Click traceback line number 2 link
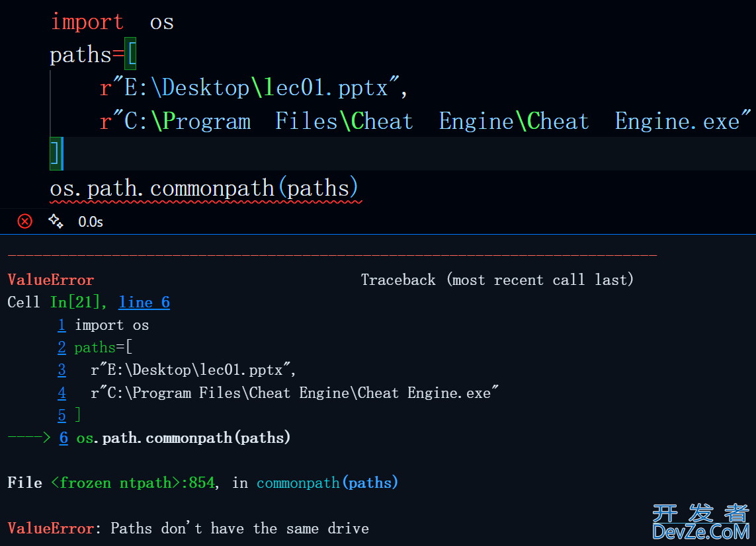Screen dimensions: 756x546 coord(62,348)
